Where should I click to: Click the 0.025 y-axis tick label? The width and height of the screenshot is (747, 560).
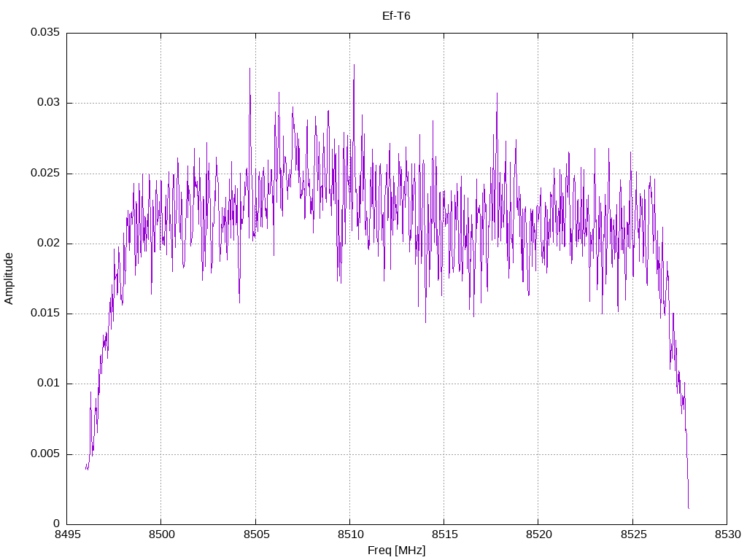(45, 173)
